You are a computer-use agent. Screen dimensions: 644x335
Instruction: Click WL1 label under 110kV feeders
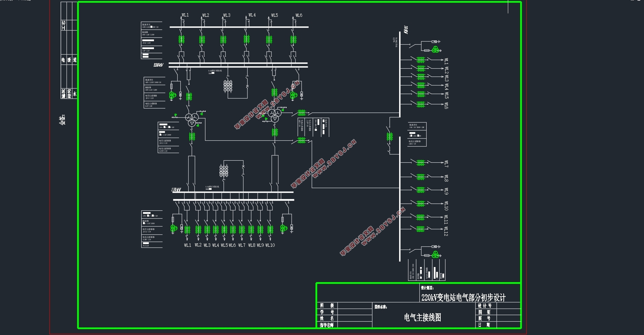pyautogui.click(x=188, y=245)
